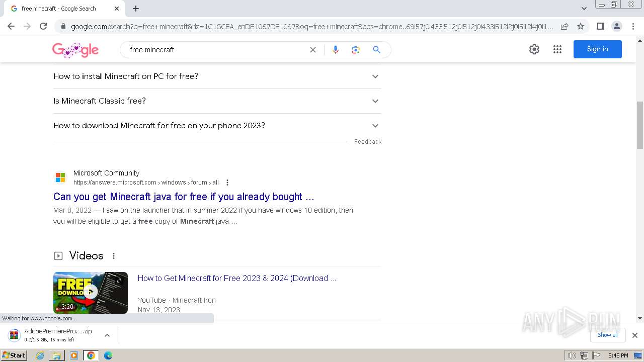The image size is (644, 362).
Task: Click the 5:45 PM clock
Action: [x=618, y=355]
